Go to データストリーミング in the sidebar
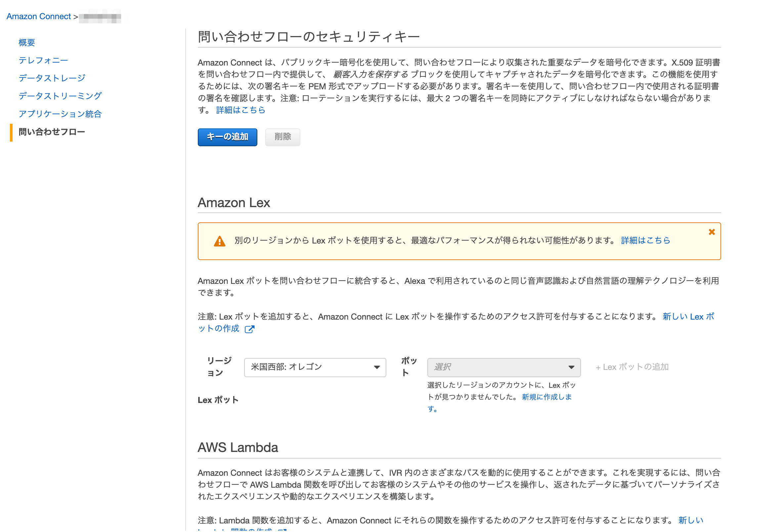The width and height of the screenshot is (782, 532). (x=60, y=96)
